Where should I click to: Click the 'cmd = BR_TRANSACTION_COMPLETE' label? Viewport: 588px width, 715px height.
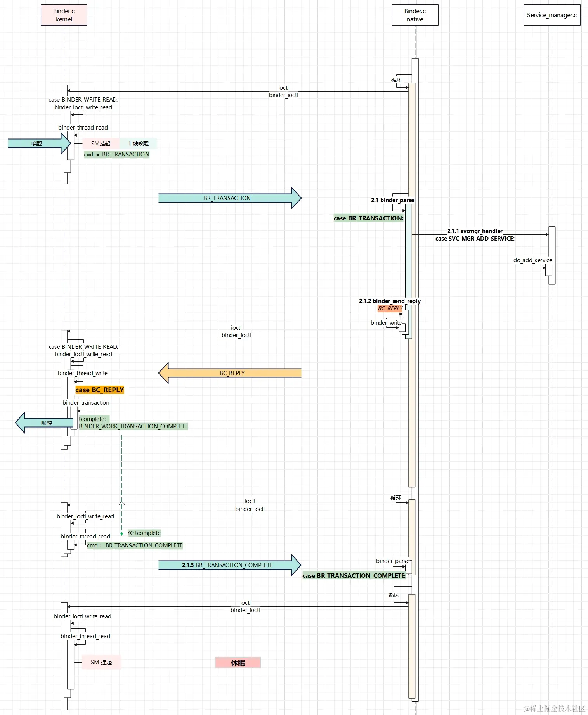click(135, 545)
